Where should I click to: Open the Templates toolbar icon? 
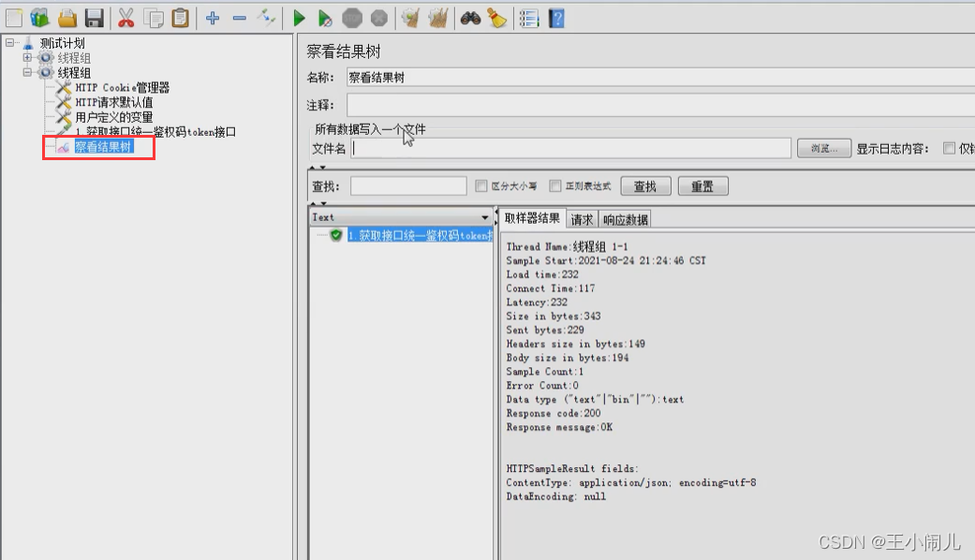pos(39,18)
